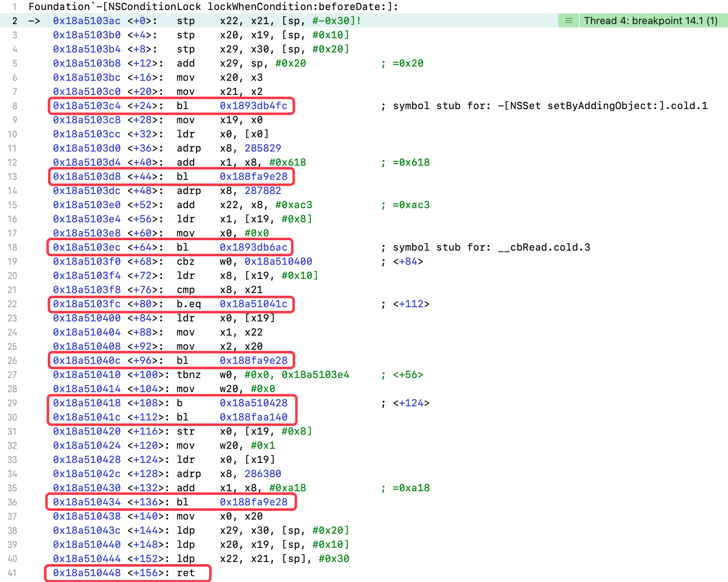This screenshot has width=728, height=582.
Task: Click adrp operand 286380
Action: (x=263, y=474)
